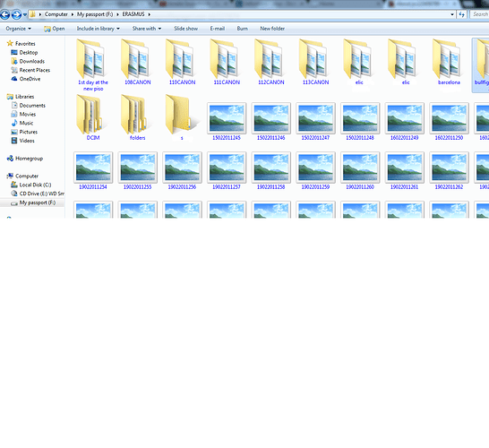
Task: Click the Burn toolbar item
Action: pos(243,29)
